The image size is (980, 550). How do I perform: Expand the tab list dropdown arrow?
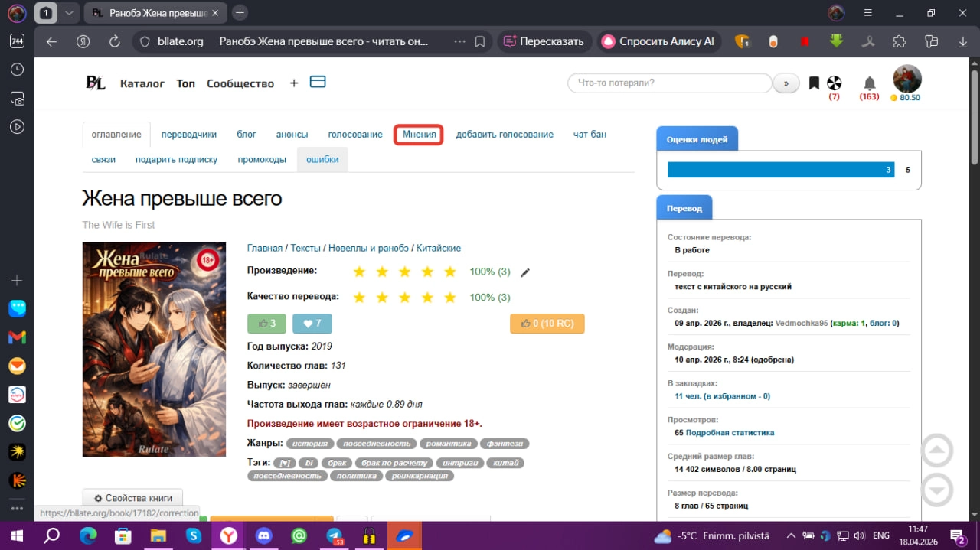tap(69, 13)
